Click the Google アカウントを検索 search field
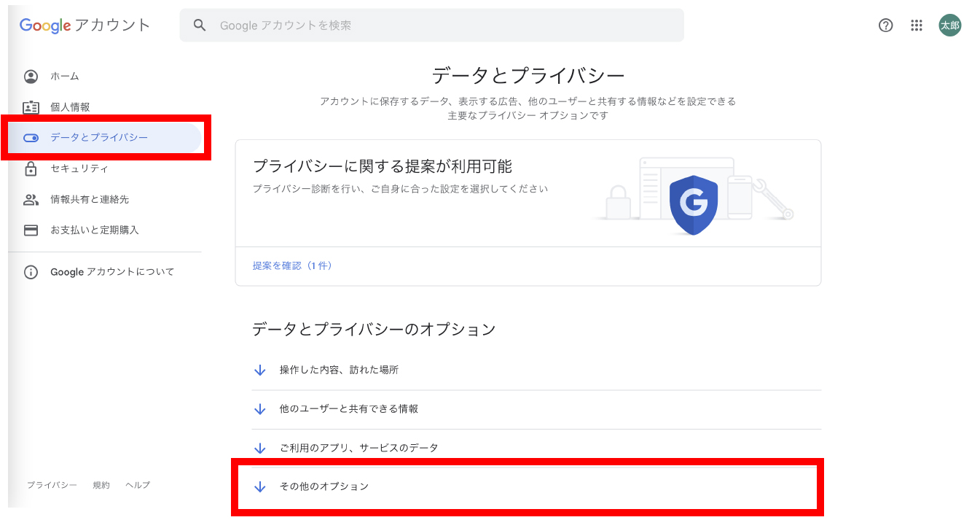 437,26
